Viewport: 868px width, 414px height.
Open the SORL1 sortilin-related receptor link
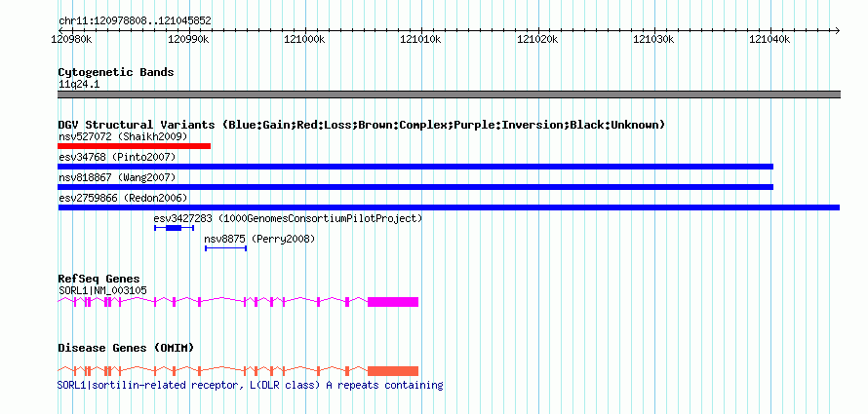click(251, 385)
